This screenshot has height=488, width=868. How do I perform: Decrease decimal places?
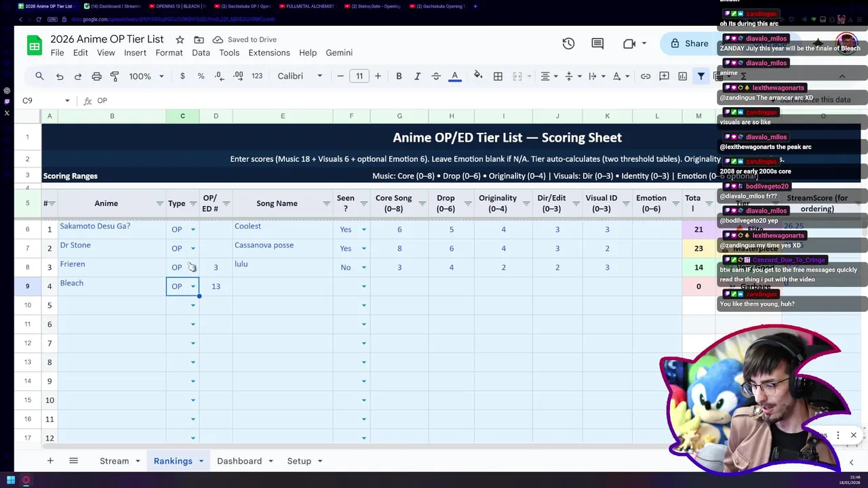(219, 76)
